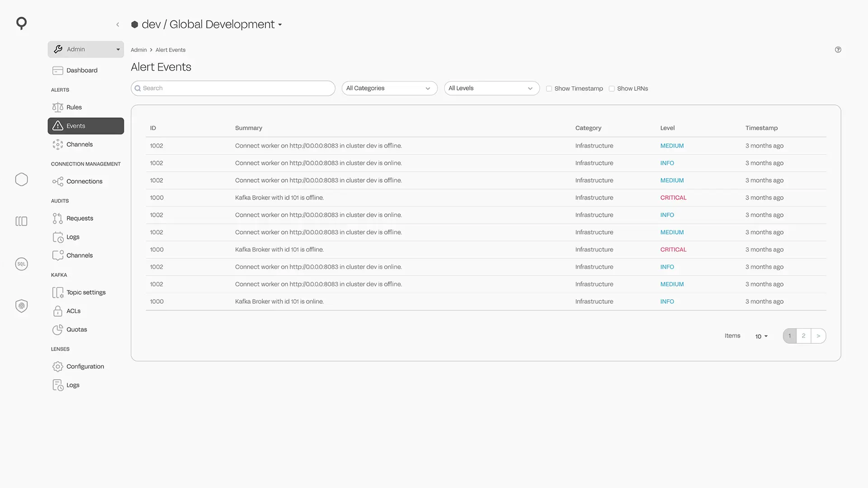Expand the All Categories dropdown
Image resolution: width=868 pixels, height=488 pixels.
pyautogui.click(x=389, y=88)
